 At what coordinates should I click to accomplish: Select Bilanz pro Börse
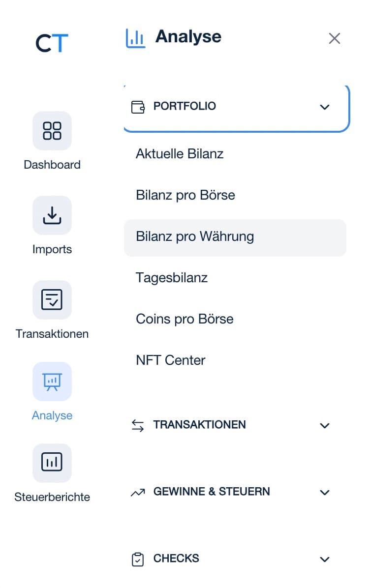point(185,195)
